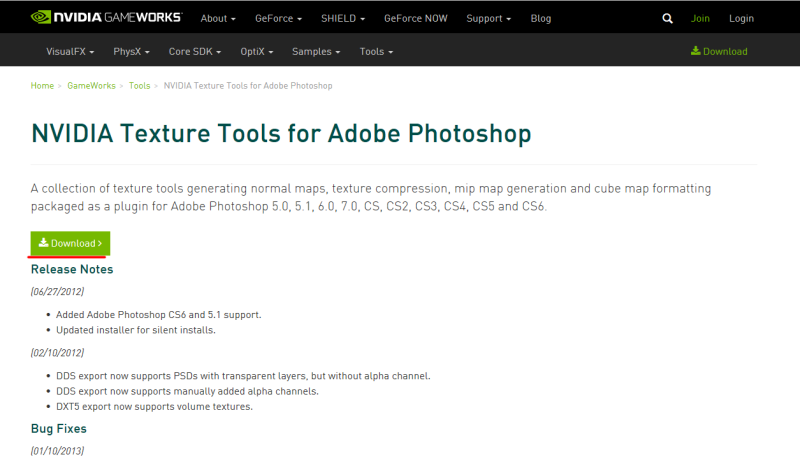Click 'DXT5 export now supports volume textures'
The width and height of the screenshot is (800, 464).
tap(155, 407)
